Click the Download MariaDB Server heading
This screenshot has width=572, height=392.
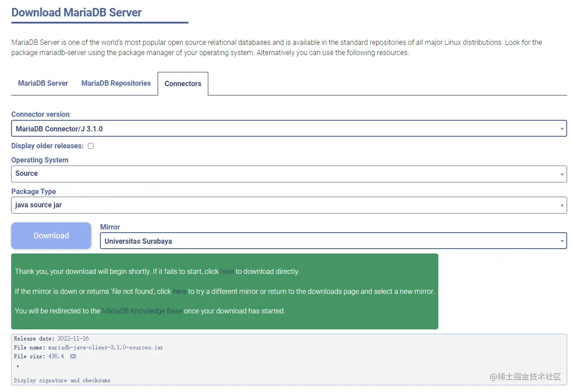tap(76, 12)
